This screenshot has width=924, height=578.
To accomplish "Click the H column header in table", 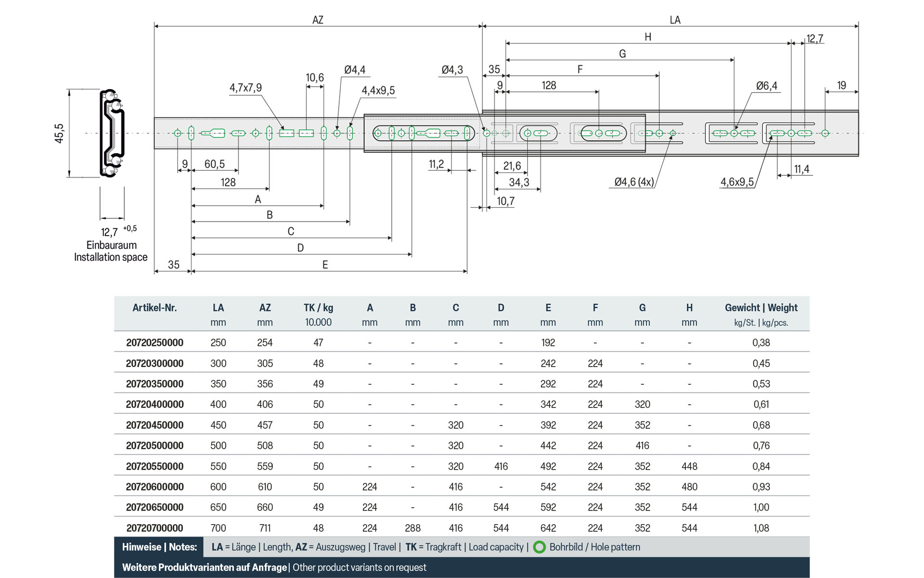I will point(689,308).
